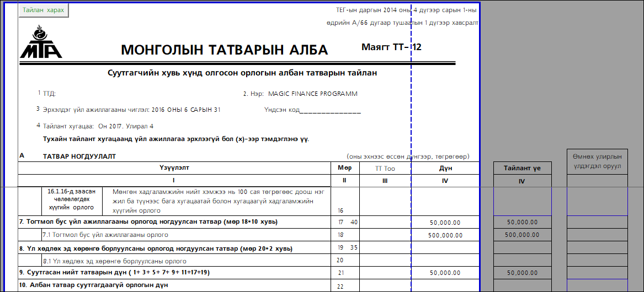
Task: Click the empty Дүн cell in row 20
Action: tap(445, 260)
